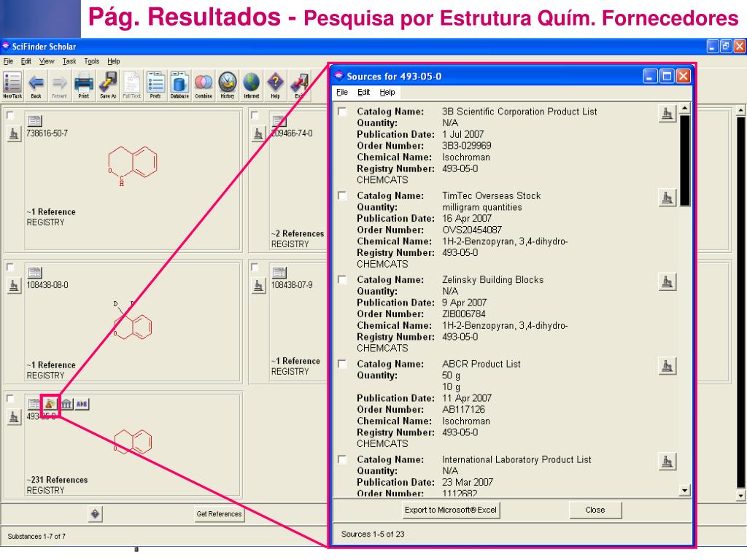Open the File menu in Sources window
The width and height of the screenshot is (747, 560).
point(342,93)
